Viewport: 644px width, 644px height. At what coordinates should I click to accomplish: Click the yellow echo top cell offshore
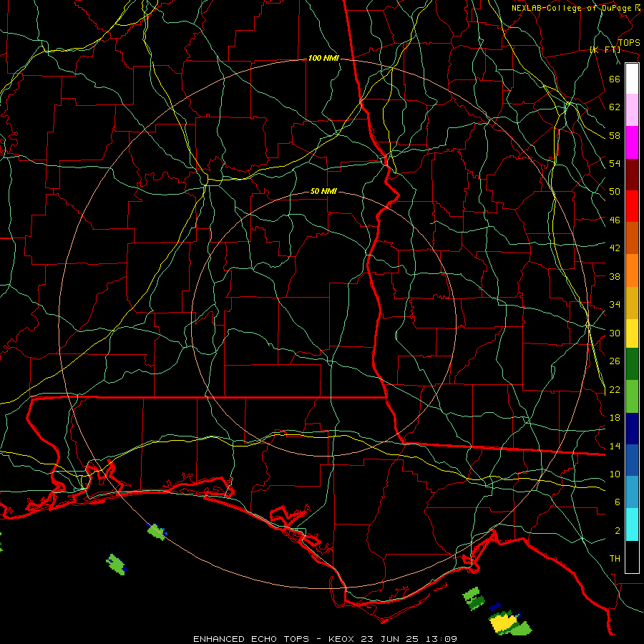click(502, 623)
